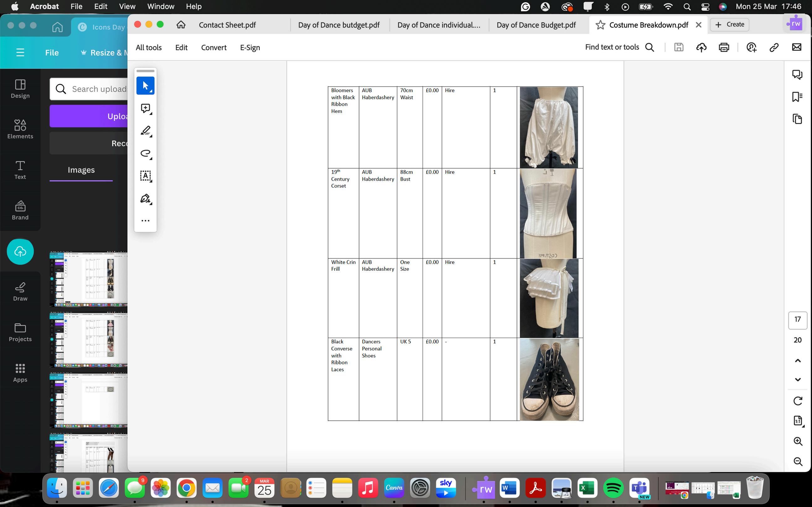Go to next page with down chevron
The width and height of the screenshot is (812, 507).
pos(798,380)
